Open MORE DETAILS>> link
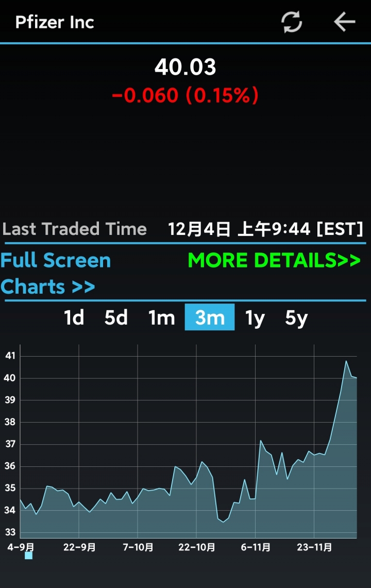The image size is (371, 588). click(x=274, y=260)
